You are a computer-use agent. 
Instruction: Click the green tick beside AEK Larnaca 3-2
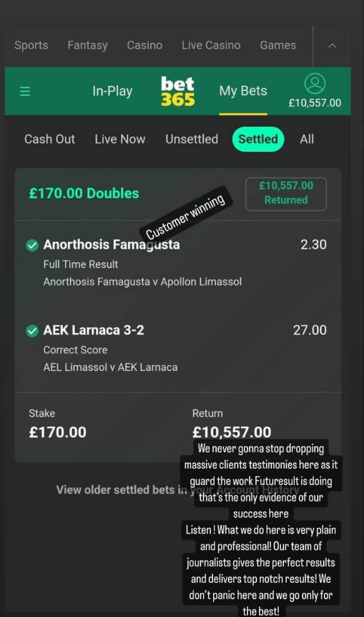click(x=33, y=331)
